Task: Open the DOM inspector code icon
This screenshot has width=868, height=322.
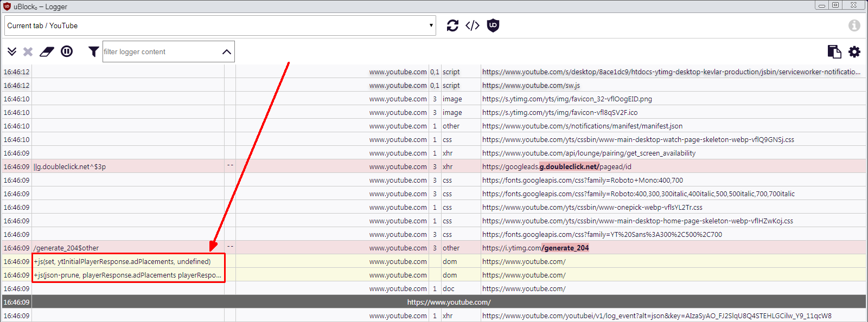Action: tap(473, 25)
